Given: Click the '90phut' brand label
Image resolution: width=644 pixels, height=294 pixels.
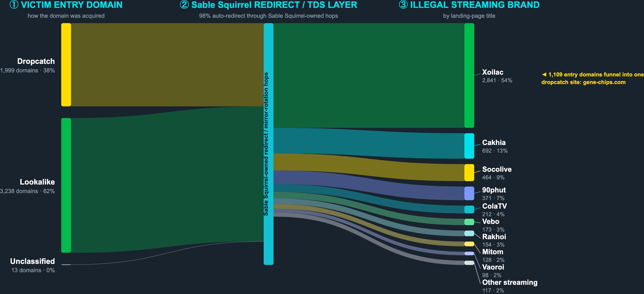Looking at the screenshot, I should click(494, 190).
